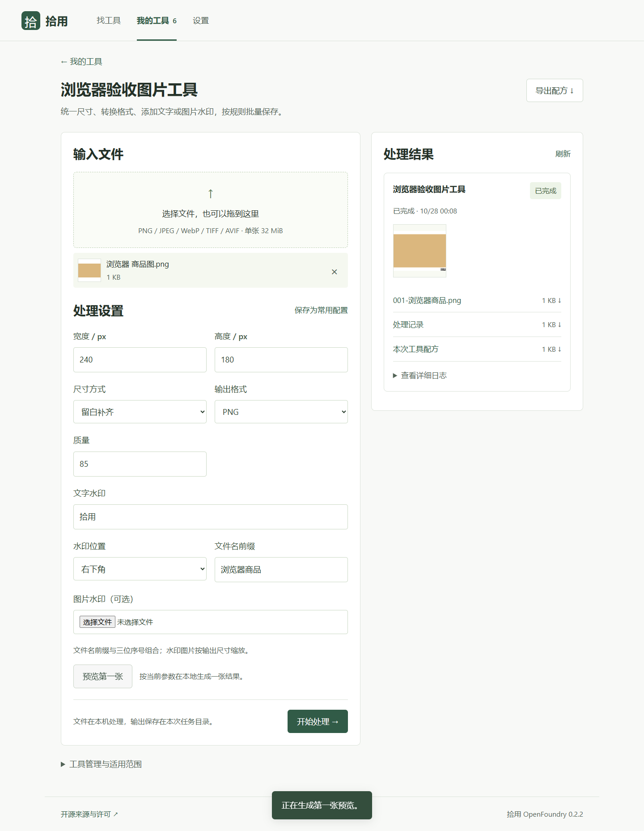
Task: Click the 本次工具配方 row label
Action: click(x=416, y=349)
